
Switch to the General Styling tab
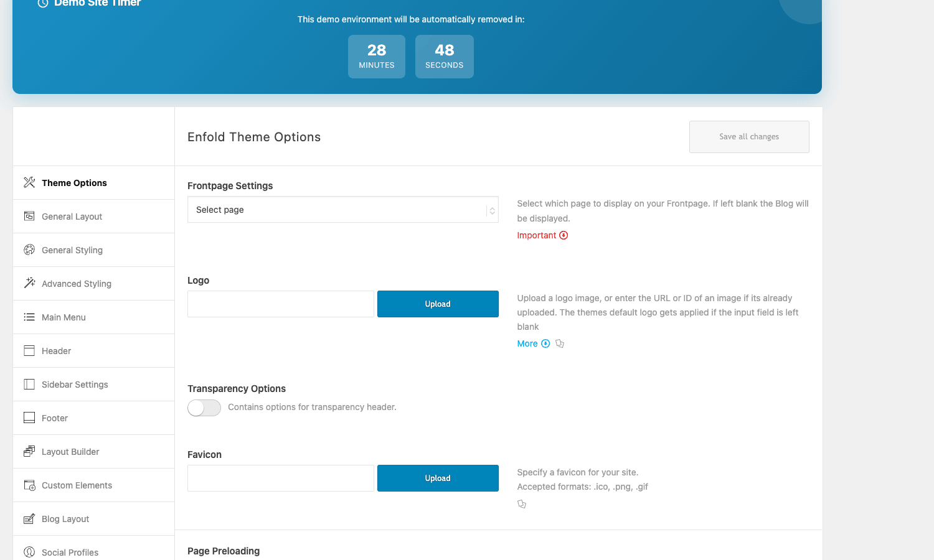[94, 250]
